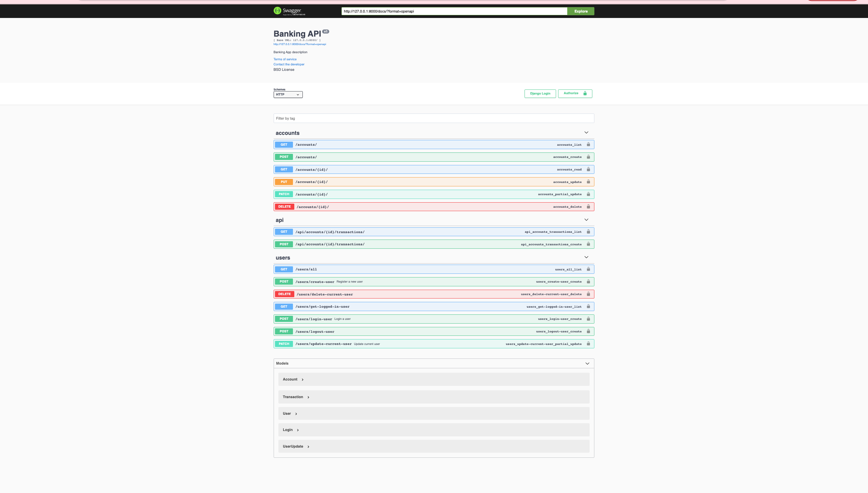The height and width of the screenshot is (493, 868).
Task: Click the padlock on POST /users/logout-user
Action: [x=589, y=331]
